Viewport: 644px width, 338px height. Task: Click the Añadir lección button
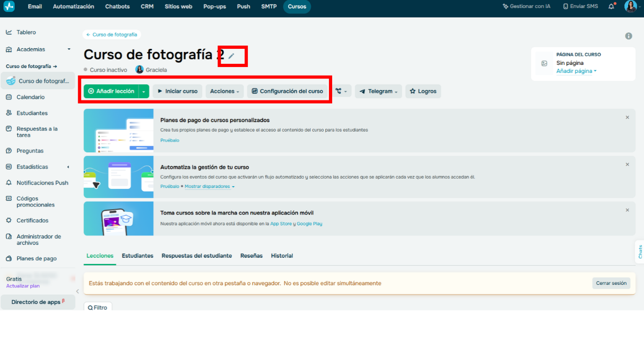point(111,91)
